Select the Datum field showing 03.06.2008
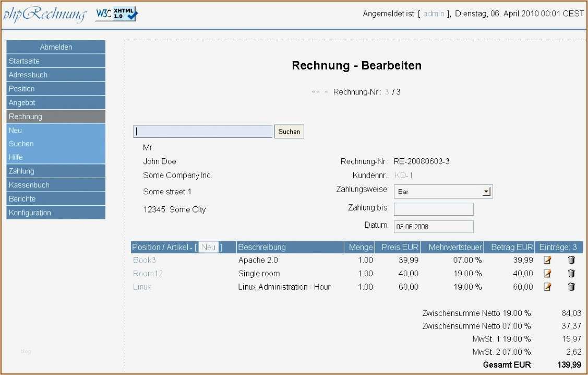Screen dimensions: 588x375 click(x=433, y=226)
